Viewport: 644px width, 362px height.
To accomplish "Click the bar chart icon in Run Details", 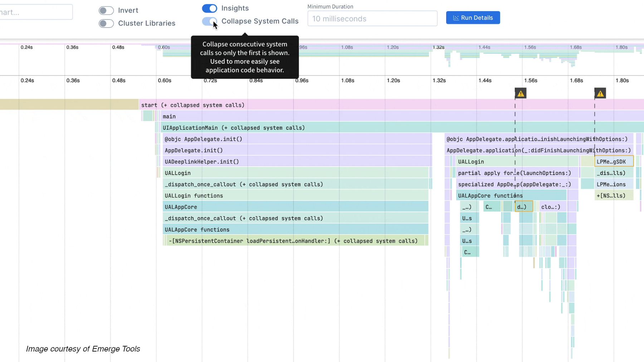I will (456, 18).
